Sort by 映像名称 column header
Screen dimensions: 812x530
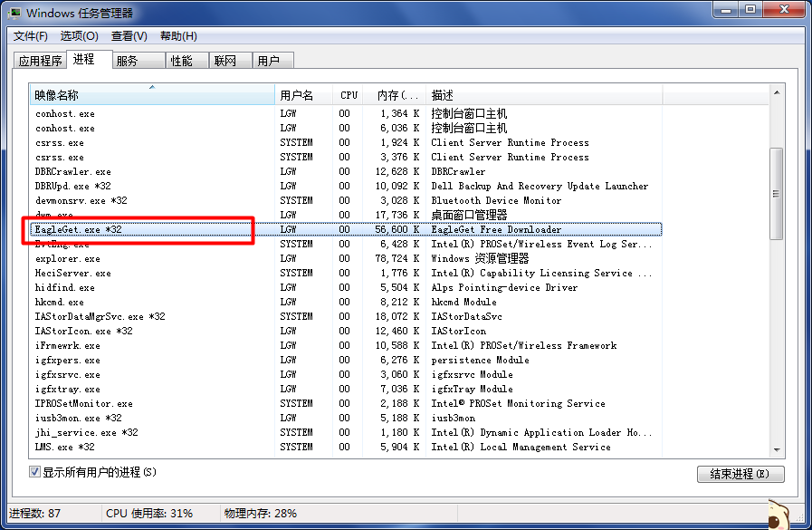152,95
